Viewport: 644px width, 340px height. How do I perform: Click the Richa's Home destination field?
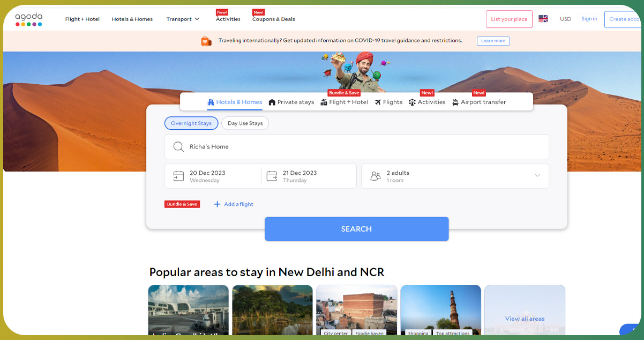(357, 147)
